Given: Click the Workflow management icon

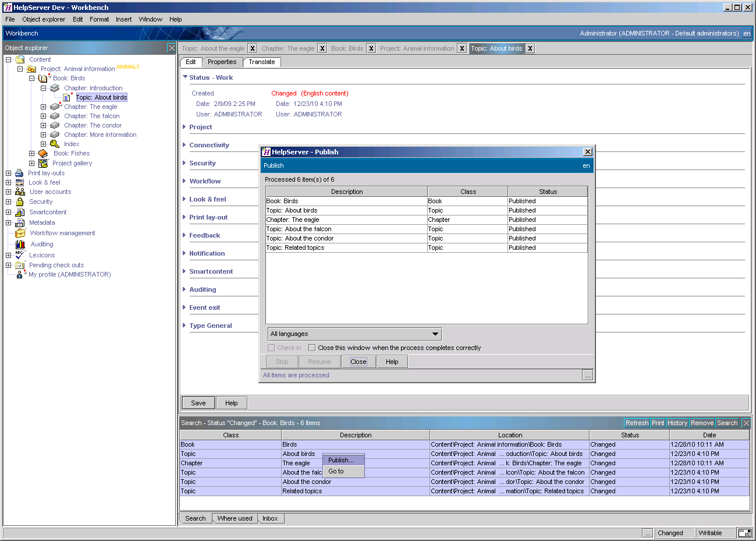Looking at the screenshot, I should pyautogui.click(x=20, y=233).
